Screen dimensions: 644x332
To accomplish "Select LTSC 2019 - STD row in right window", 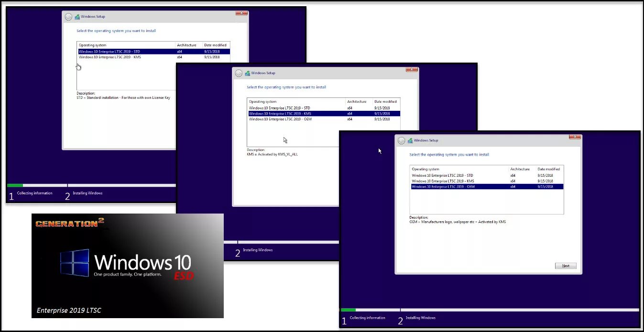I will (x=487, y=175).
